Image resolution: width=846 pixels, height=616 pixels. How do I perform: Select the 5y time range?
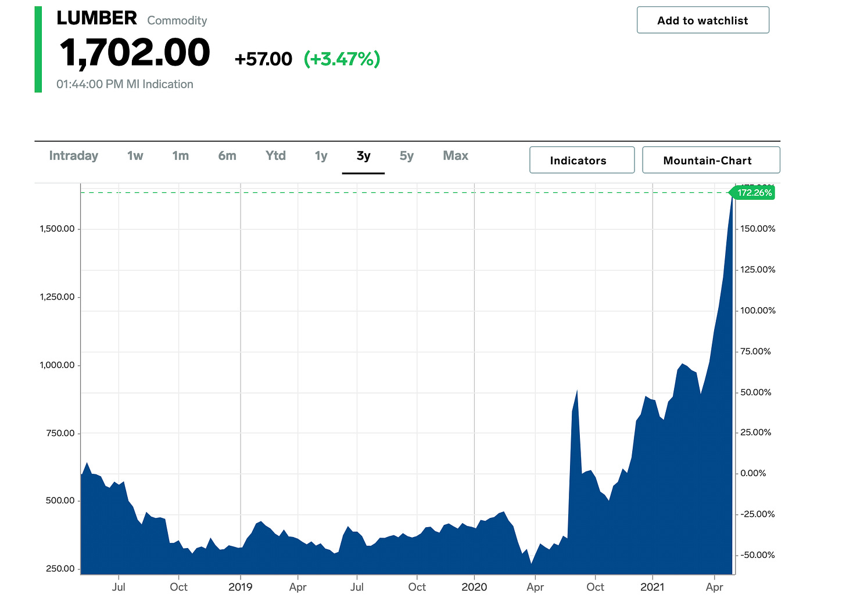point(407,156)
